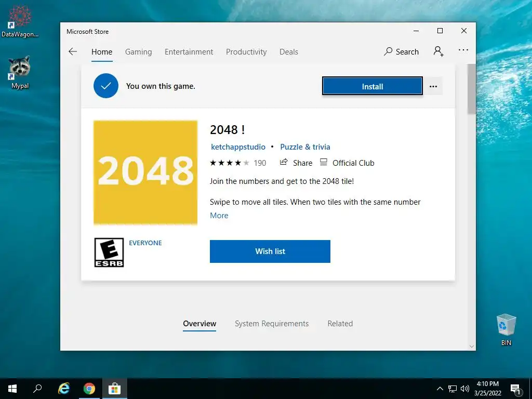Minimize the Microsoft Store window
Image resolution: width=532 pixels, height=399 pixels.
416,31
